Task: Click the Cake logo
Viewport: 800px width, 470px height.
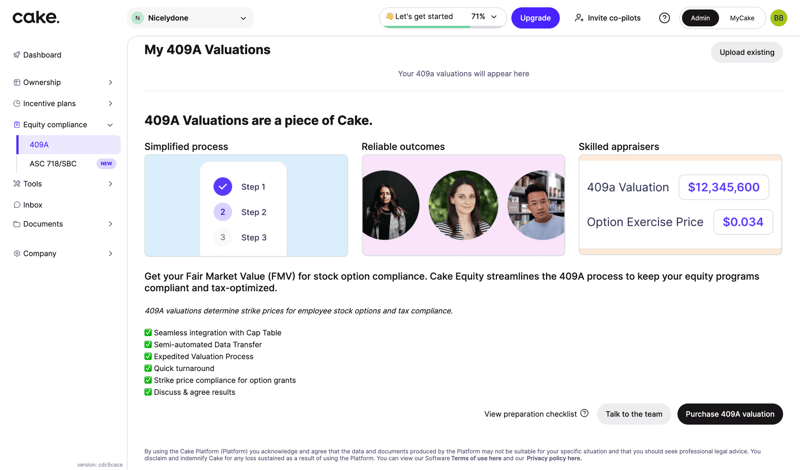Action: click(x=36, y=17)
